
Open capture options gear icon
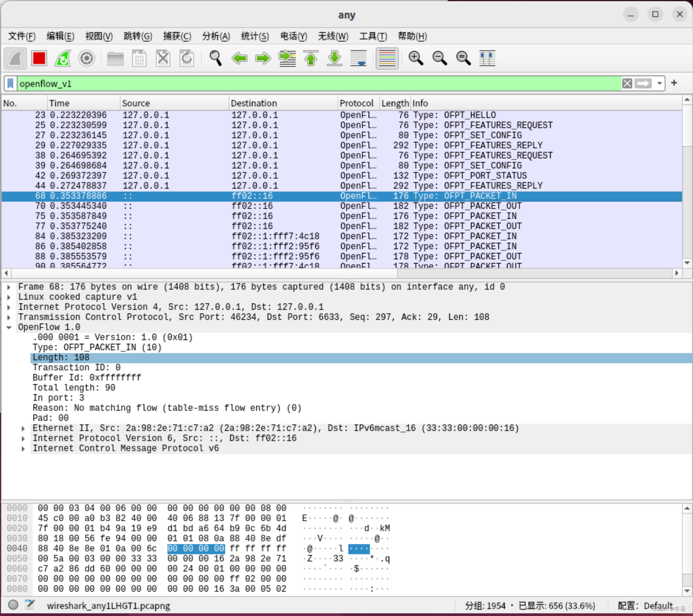[x=87, y=59]
